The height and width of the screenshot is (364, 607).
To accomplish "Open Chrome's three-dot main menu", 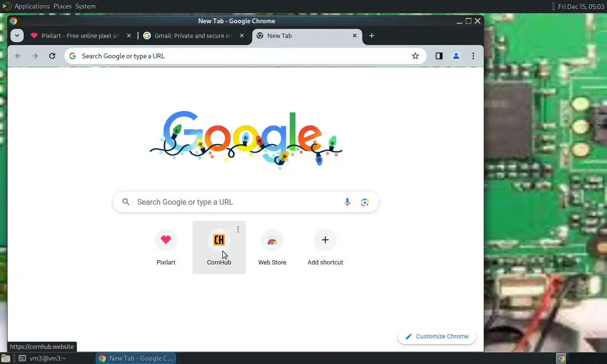I will tap(473, 56).
